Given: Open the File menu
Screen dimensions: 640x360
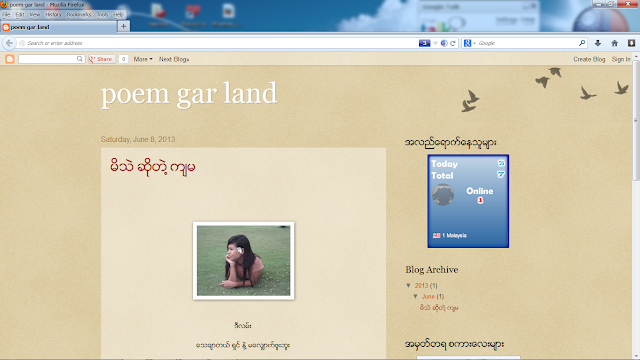Looking at the screenshot, I should click(6, 14).
